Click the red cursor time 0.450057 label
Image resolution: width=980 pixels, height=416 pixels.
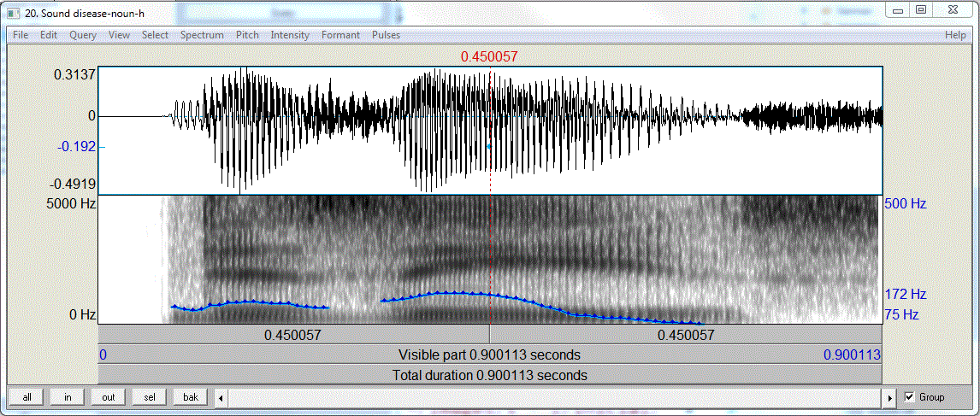489,57
